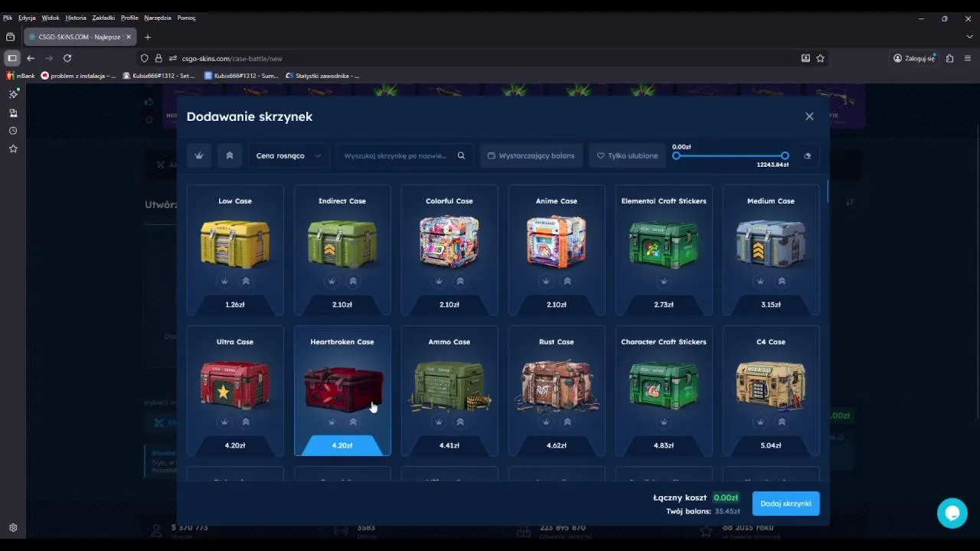Open a new browser tab

(148, 37)
